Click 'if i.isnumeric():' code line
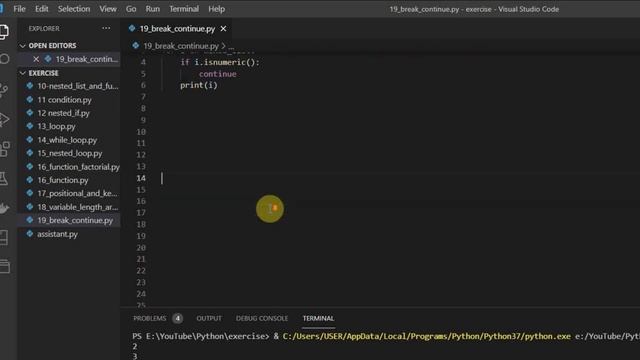Viewport: 640px width, 360px height. [x=220, y=62]
